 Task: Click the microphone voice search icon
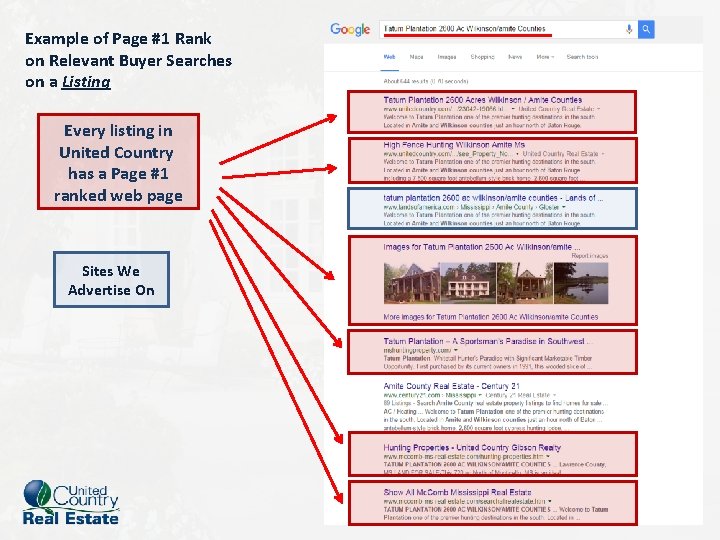point(629,29)
